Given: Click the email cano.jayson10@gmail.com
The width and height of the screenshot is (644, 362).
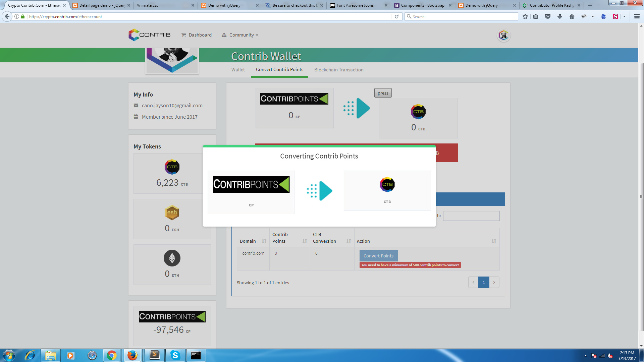Looking at the screenshot, I should (x=172, y=105).
